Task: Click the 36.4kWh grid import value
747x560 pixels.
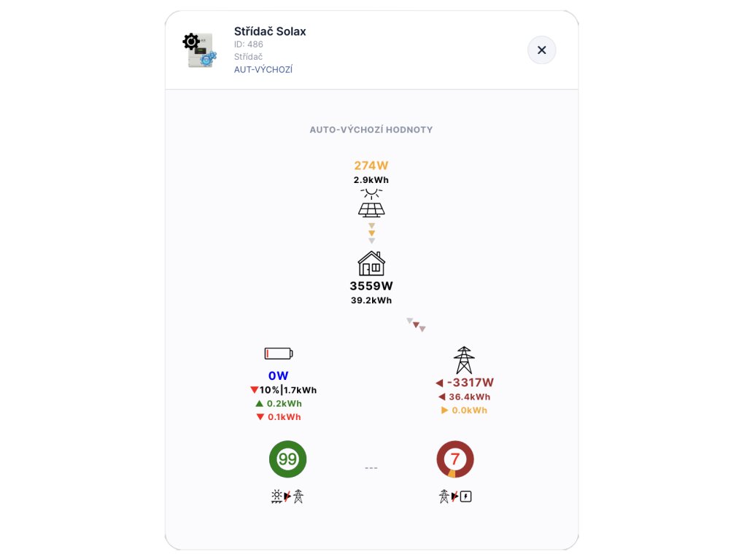Action: (x=469, y=397)
